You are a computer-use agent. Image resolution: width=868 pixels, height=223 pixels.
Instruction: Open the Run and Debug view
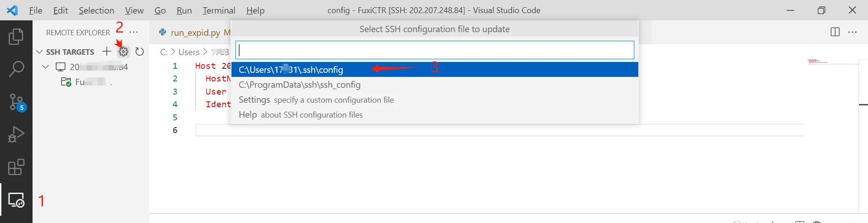(x=16, y=134)
